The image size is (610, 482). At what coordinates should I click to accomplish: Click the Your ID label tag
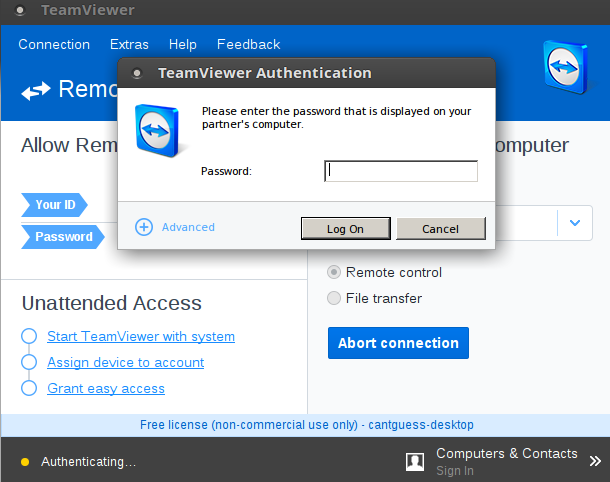54,205
